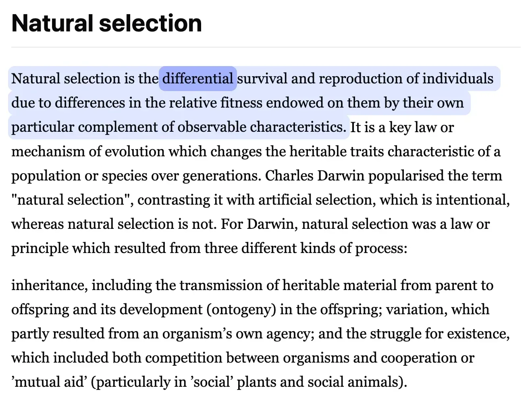
Task: Click the "Natural selection" page heading
Action: tap(106, 23)
